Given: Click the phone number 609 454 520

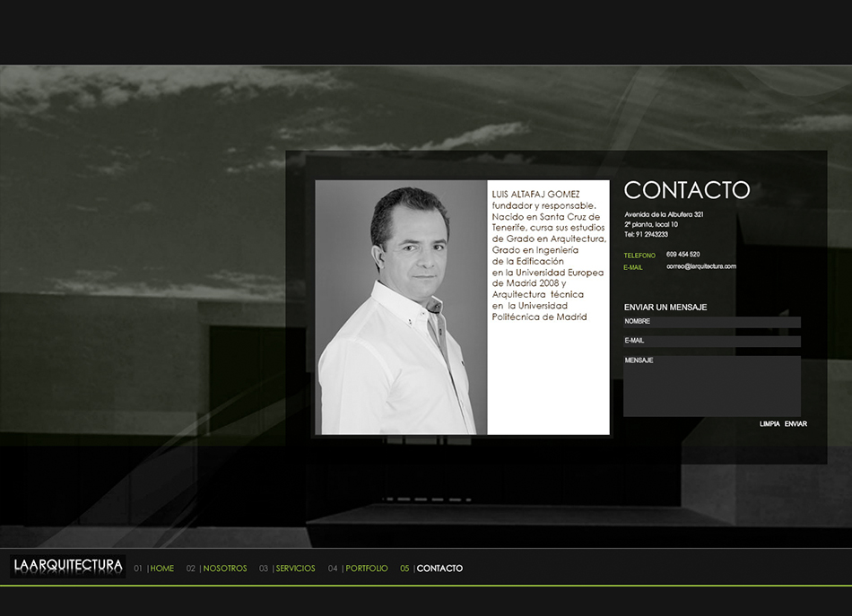Looking at the screenshot, I should [x=682, y=255].
